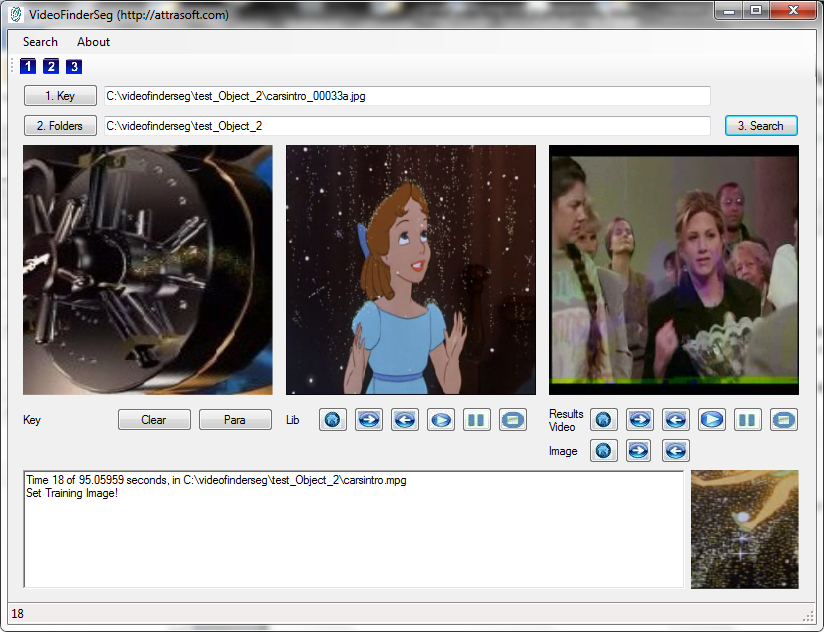Viewport: 824px width, 632px height.
Task: Show previous result Image
Action: coord(676,451)
